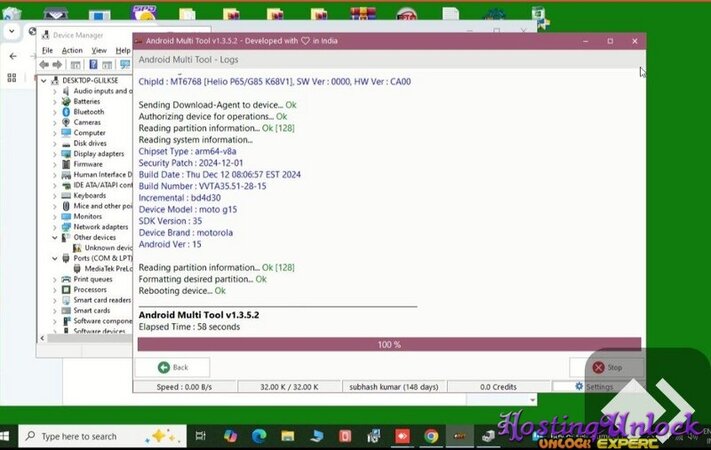Viewport: 711px width, 450px height.
Task: Click the Bluetooth device icon
Action: point(66,112)
